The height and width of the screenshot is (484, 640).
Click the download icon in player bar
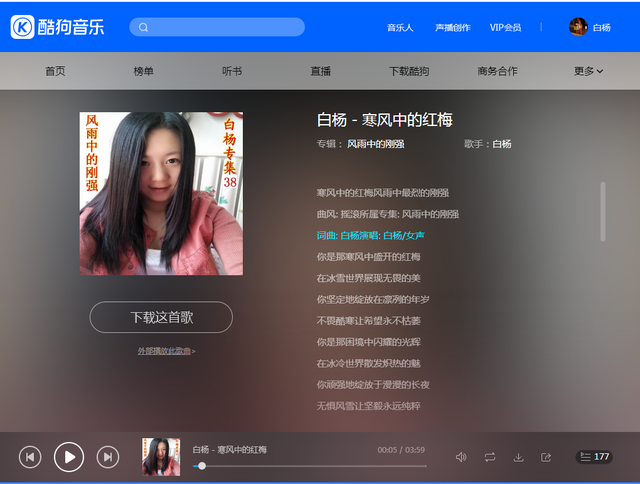(518, 457)
